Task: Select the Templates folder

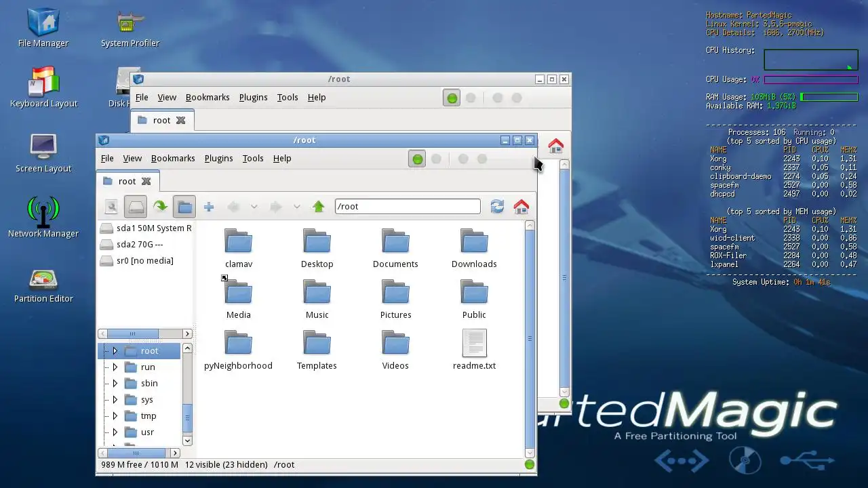Action: (x=317, y=350)
